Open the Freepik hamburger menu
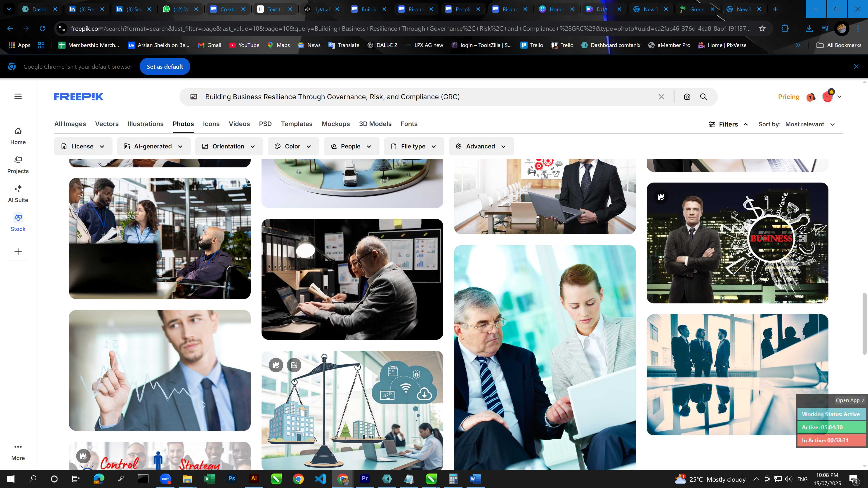The image size is (868, 488). click(18, 96)
